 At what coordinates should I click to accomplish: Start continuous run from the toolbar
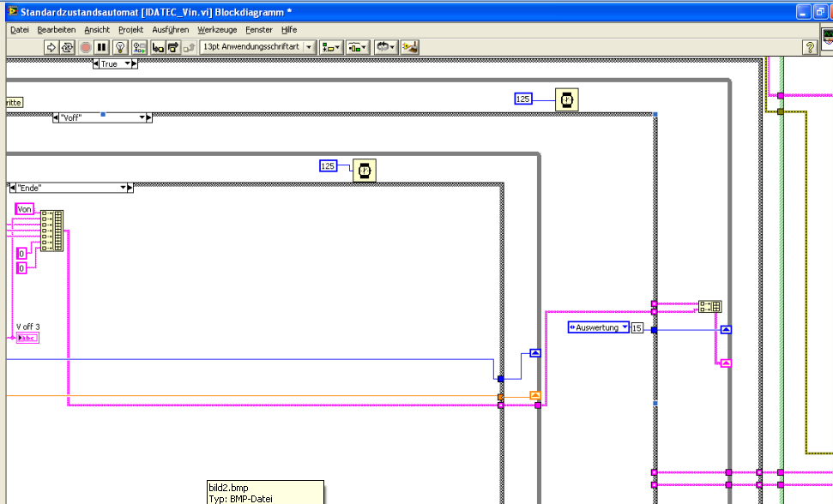tap(67, 47)
